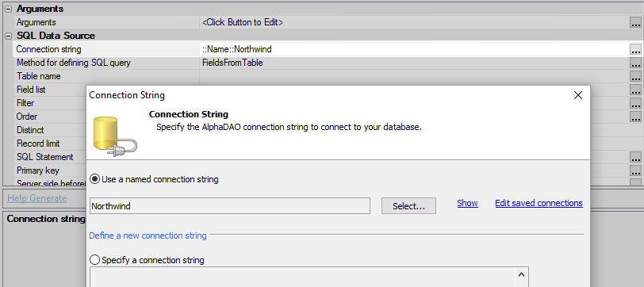The width and height of the screenshot is (644, 287).
Task: Click the Help Generate link
Action: click(x=37, y=198)
